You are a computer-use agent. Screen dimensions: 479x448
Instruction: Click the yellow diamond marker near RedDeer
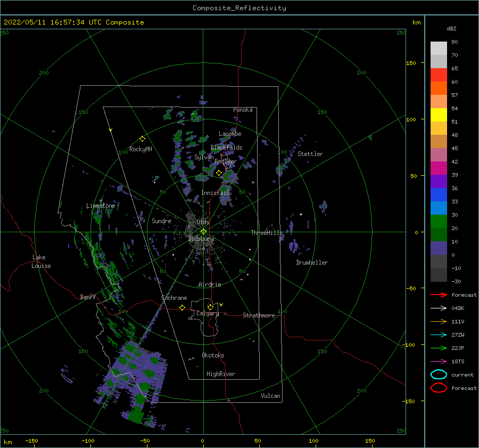(219, 173)
